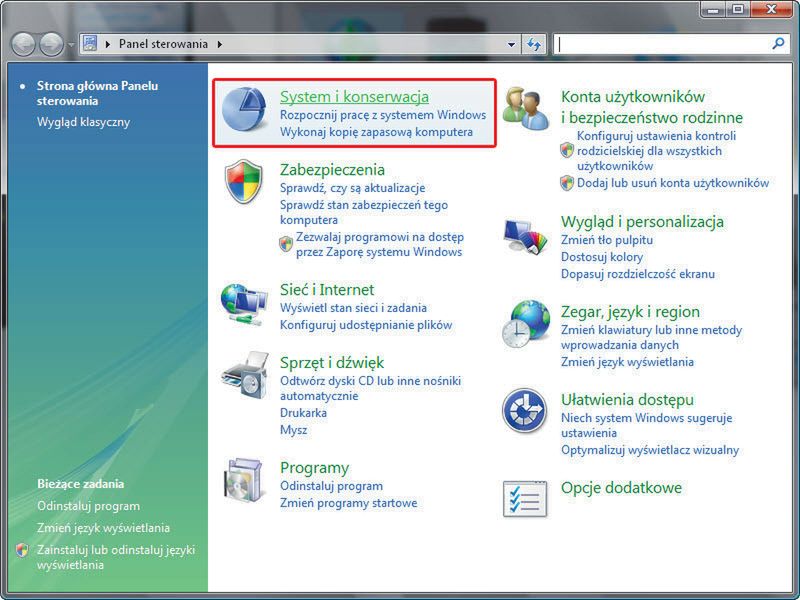Viewport: 800px width, 600px height.
Task: Click the refresh button in address bar
Action: pos(534,44)
